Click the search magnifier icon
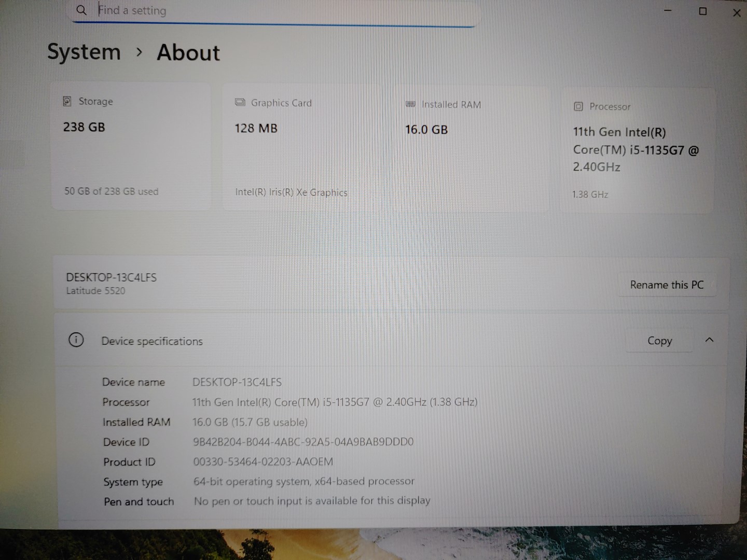This screenshot has width=747, height=560. point(81,10)
